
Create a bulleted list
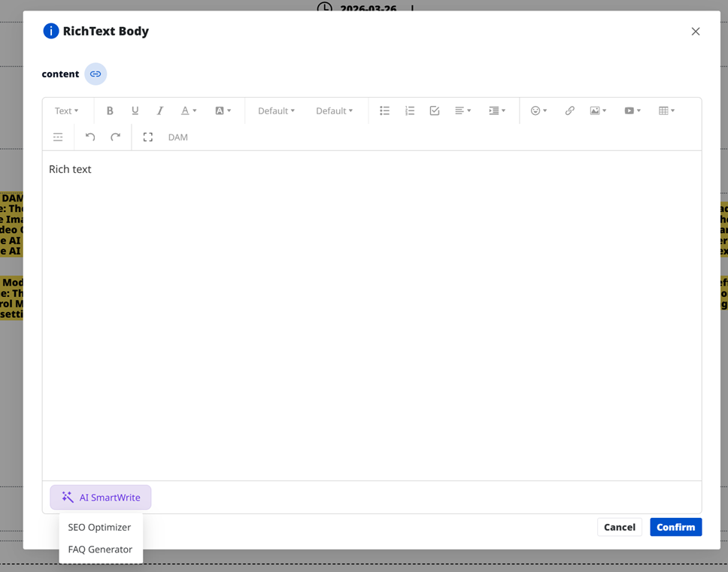384,110
